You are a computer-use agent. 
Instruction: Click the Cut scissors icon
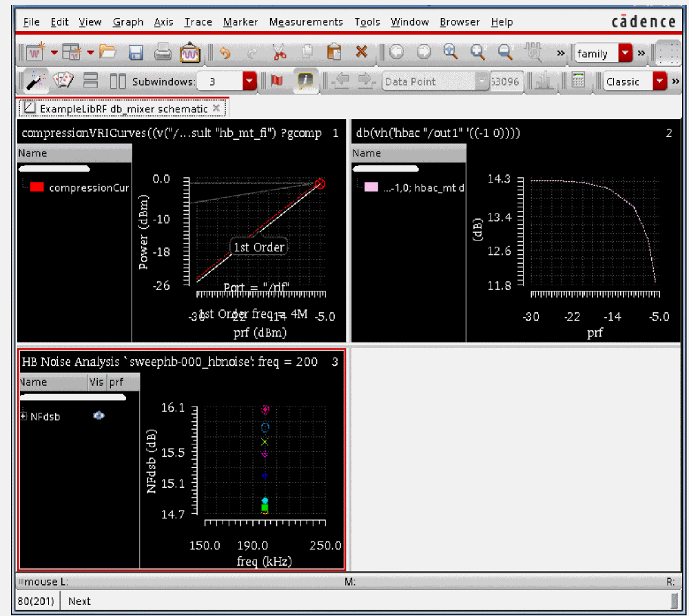279,52
